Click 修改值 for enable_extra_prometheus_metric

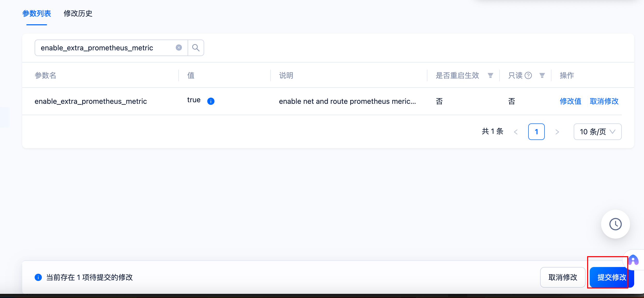[571, 101]
